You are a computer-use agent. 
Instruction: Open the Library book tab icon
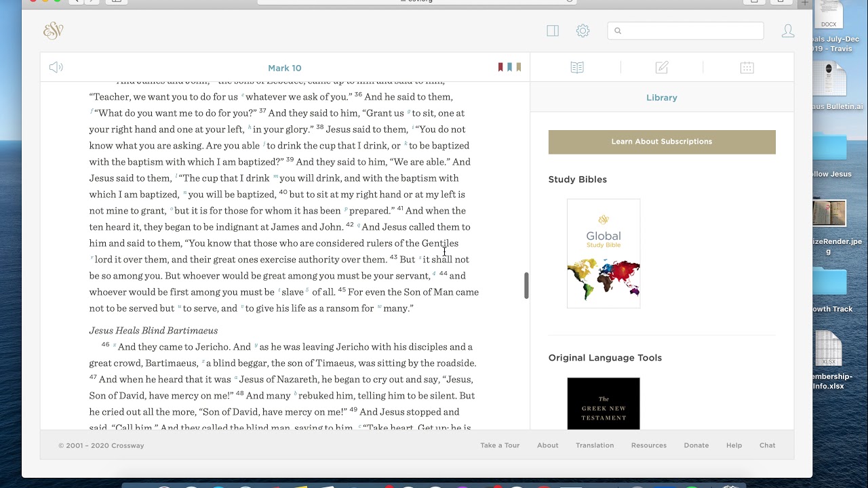point(577,67)
